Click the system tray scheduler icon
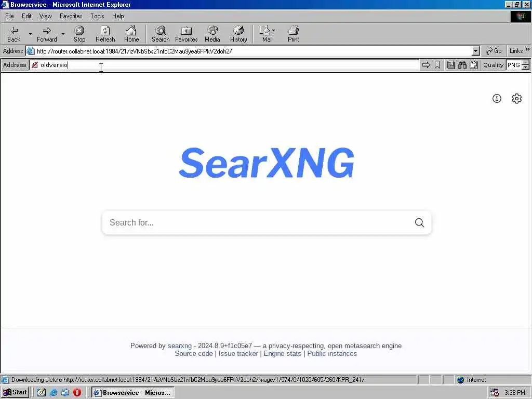 (x=495, y=393)
